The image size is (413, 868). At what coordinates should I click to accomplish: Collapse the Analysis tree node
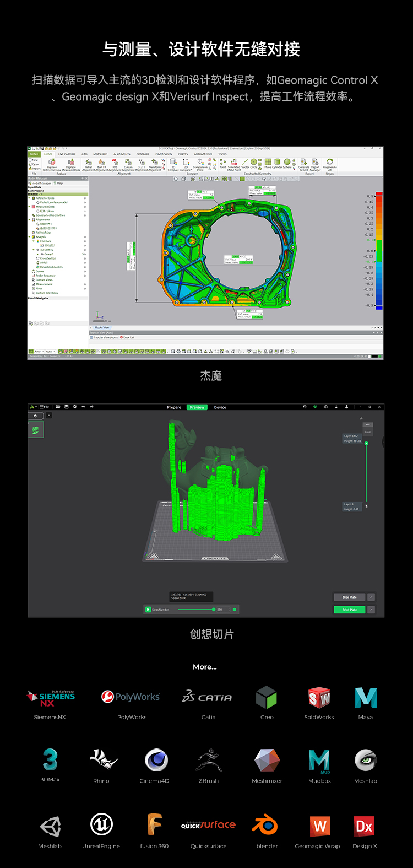pyautogui.click(x=30, y=237)
